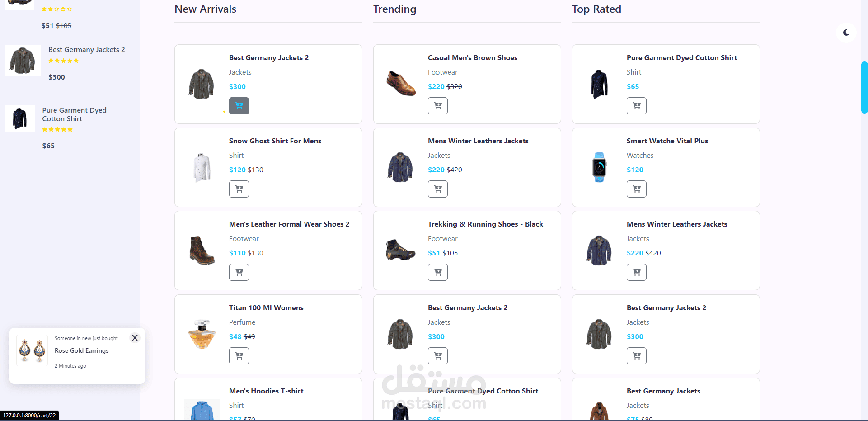Click the Smart Watch product image

pos(599,167)
